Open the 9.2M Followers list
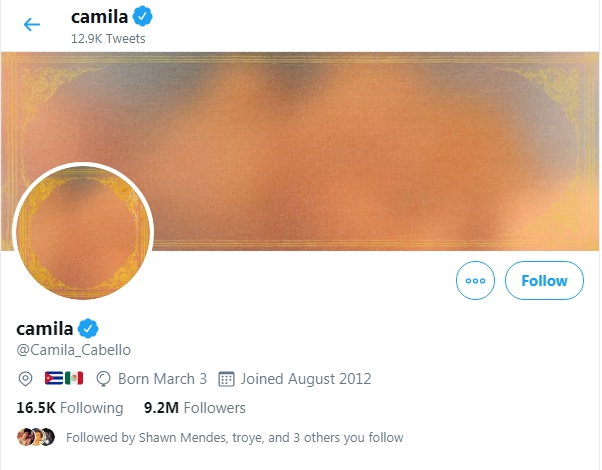 195,408
